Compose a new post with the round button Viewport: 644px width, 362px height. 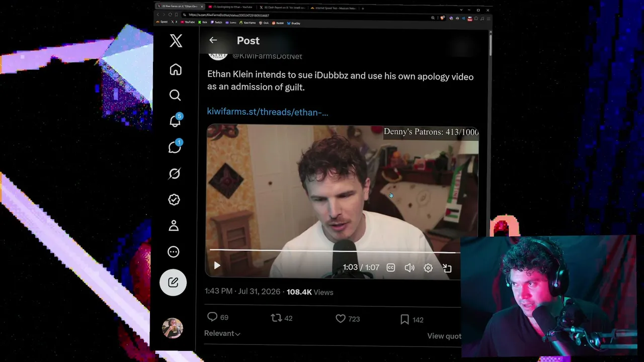173,282
